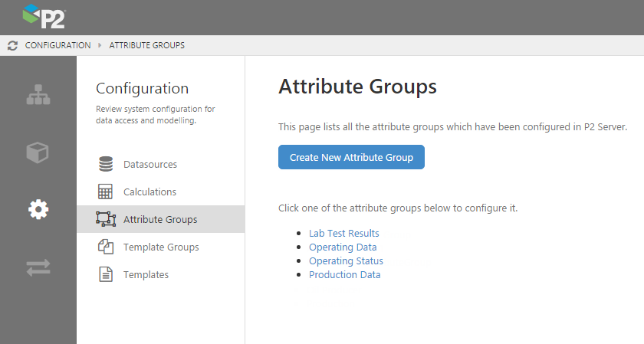This screenshot has height=344, width=644.
Task: Select Template Groups menu item
Action: coord(161,247)
